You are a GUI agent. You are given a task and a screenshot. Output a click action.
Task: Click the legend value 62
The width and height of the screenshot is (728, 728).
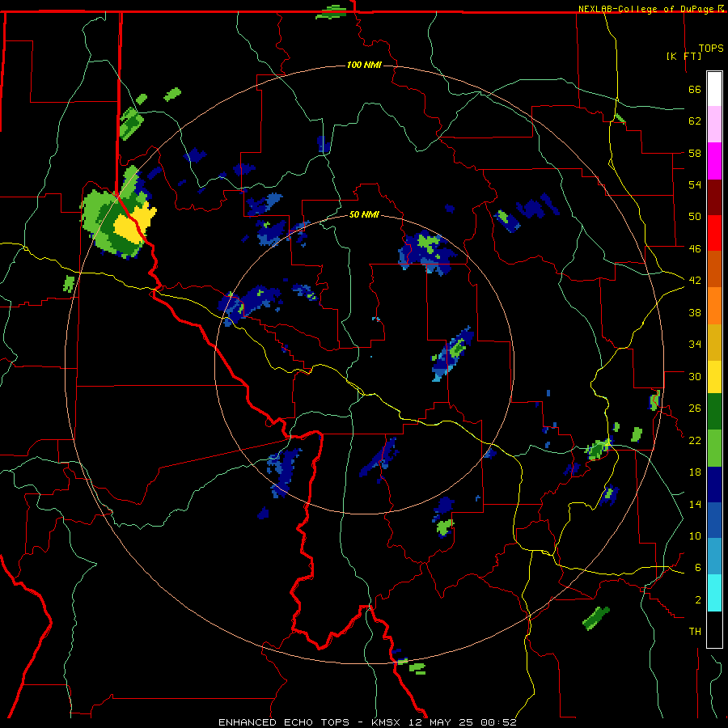[x=695, y=121]
